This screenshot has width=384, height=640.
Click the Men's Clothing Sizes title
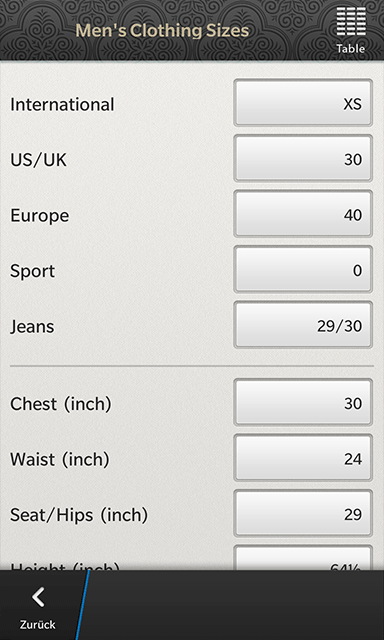[x=162, y=31]
